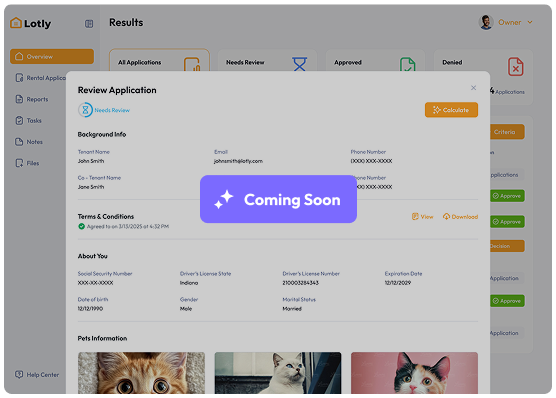The width and height of the screenshot is (556, 398).
Task: Open Rental Applications in sidebar
Action: 40,78
